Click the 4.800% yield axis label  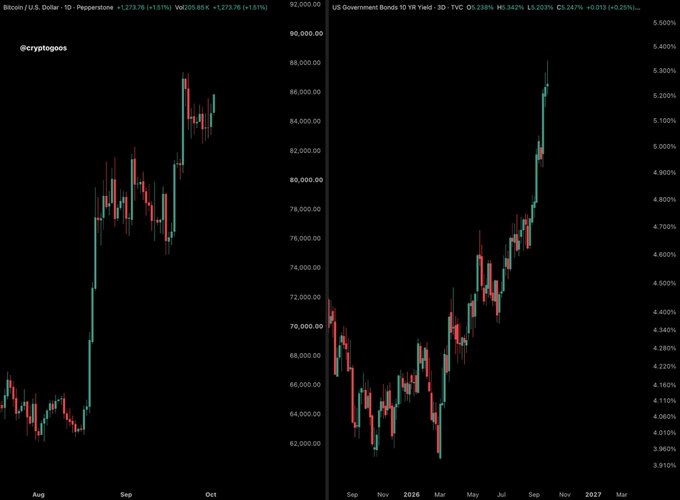click(664, 199)
